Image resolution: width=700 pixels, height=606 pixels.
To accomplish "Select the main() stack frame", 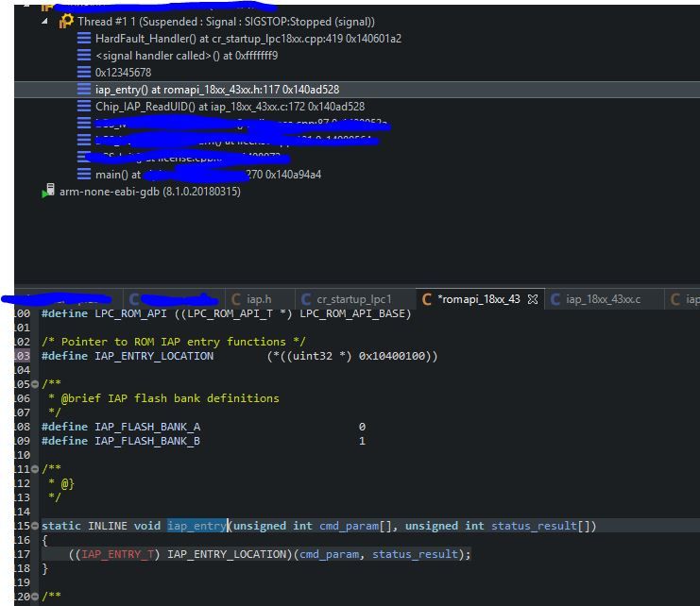I will click(208, 175).
